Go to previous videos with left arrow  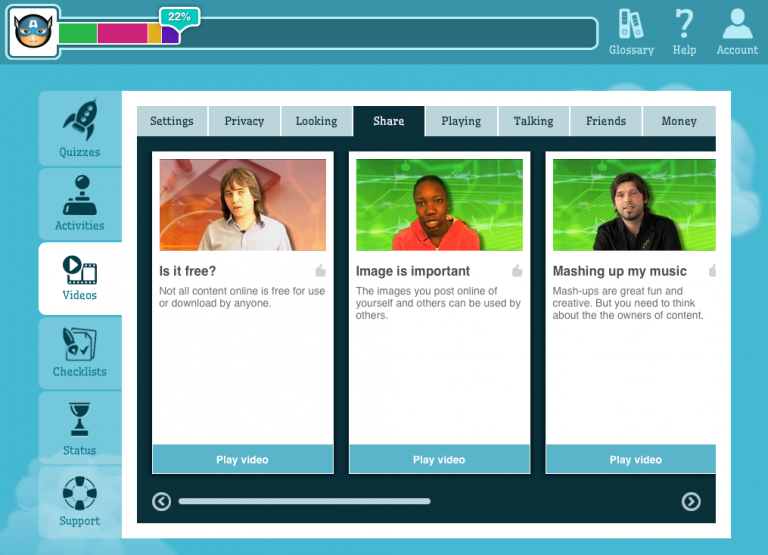coord(162,501)
